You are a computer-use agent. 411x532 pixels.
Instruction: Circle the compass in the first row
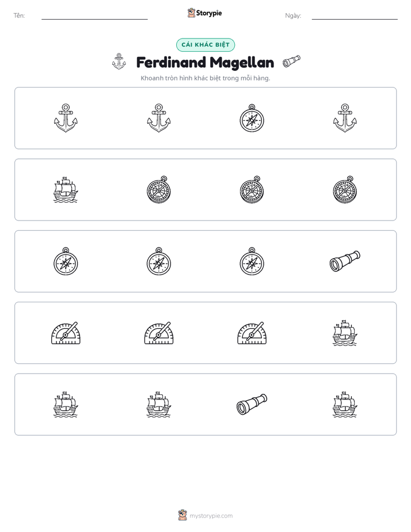click(x=252, y=118)
